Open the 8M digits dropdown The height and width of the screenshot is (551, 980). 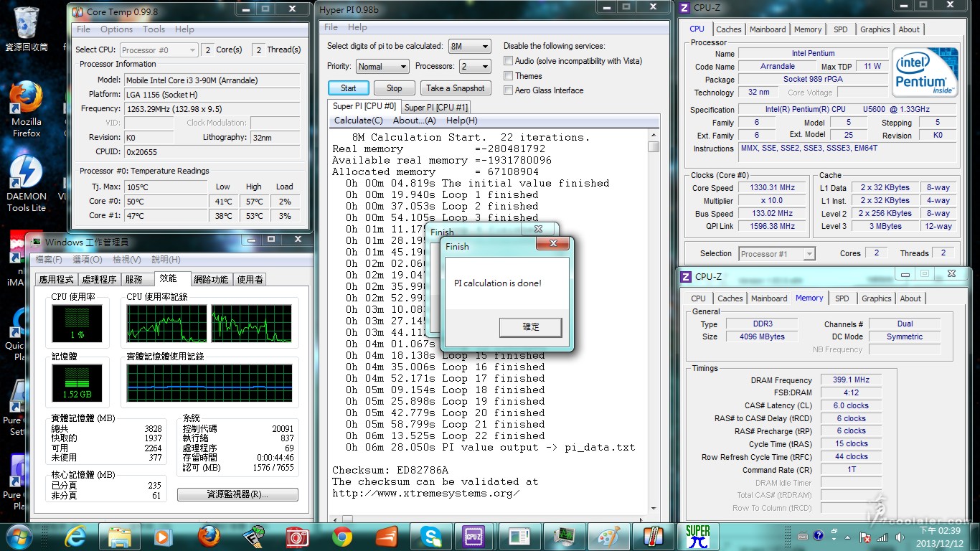pos(469,46)
